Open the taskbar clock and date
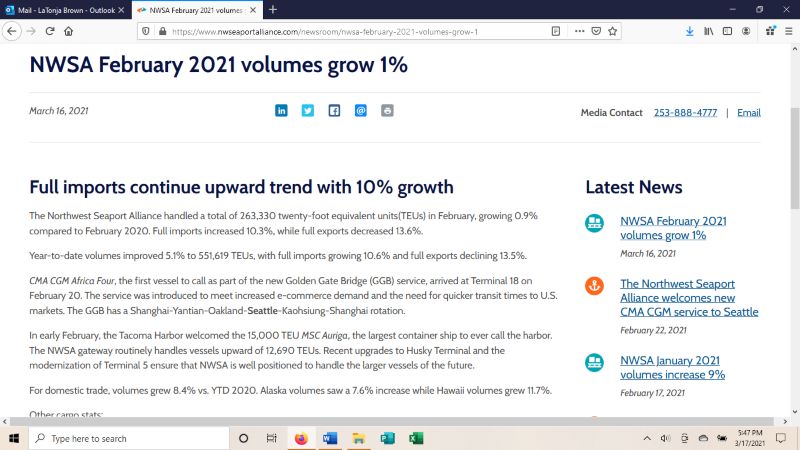Viewport: 800px width, 450px height. (x=749, y=438)
